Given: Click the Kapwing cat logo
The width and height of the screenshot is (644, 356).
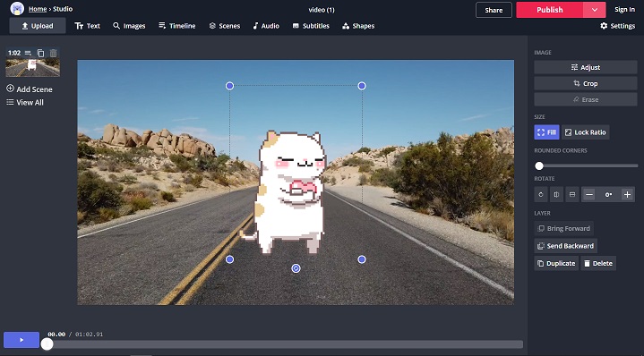Looking at the screenshot, I should 17,9.
